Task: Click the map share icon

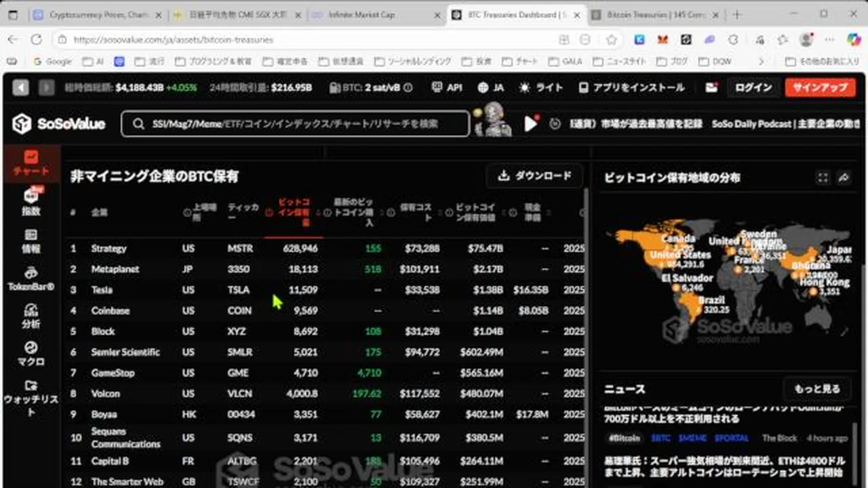Action: click(x=844, y=178)
